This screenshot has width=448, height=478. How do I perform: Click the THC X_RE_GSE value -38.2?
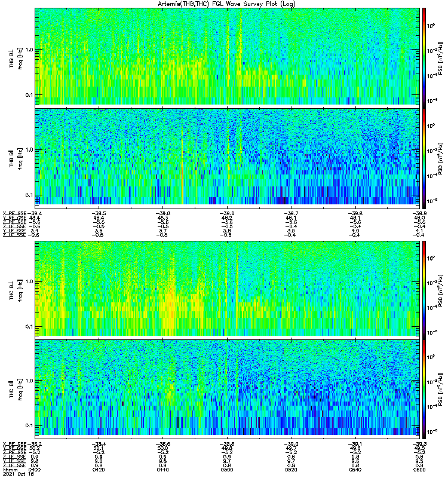(x=35, y=444)
